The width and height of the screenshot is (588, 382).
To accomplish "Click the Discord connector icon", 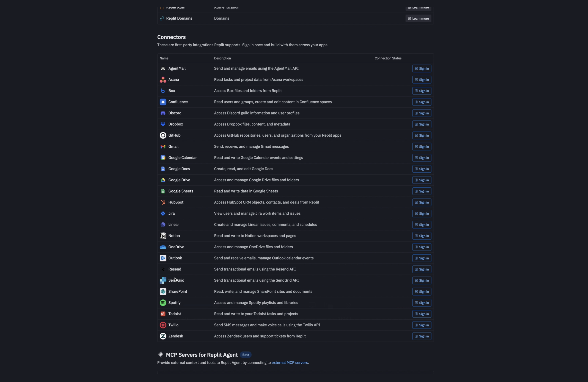I will 163,113.
